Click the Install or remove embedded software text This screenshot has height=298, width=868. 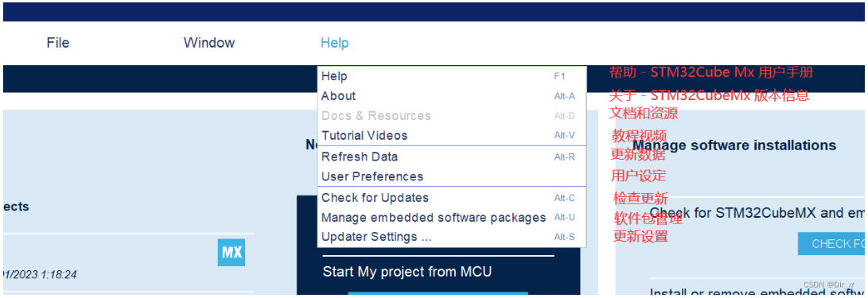pyautogui.click(x=757, y=291)
